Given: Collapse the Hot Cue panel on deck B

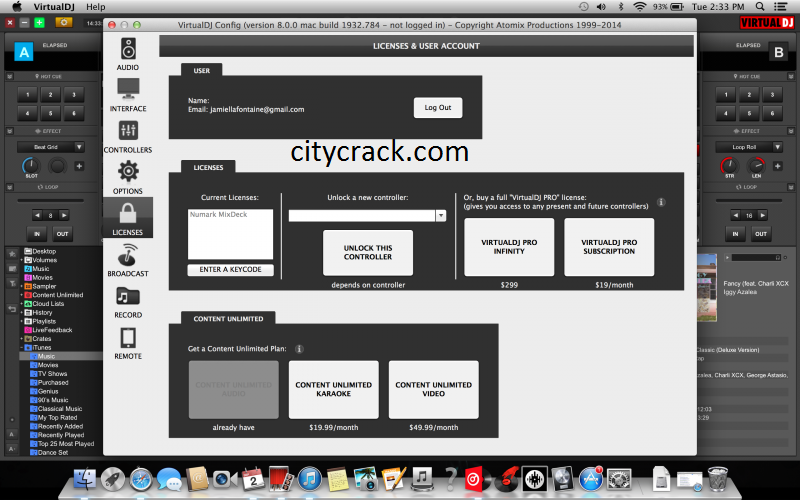Looking at the screenshot, I should click(x=791, y=77).
